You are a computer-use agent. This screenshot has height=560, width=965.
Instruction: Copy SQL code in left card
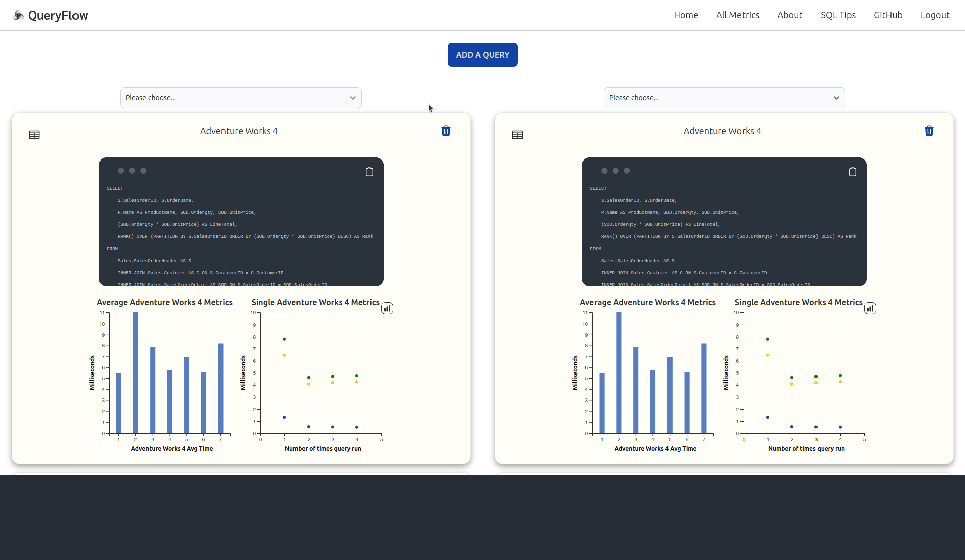[x=369, y=172]
